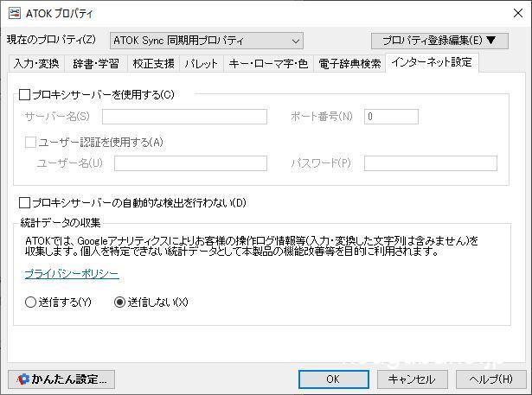Select the インターネット設定 tab
Viewport: 532px width, 395px height.
(432, 63)
